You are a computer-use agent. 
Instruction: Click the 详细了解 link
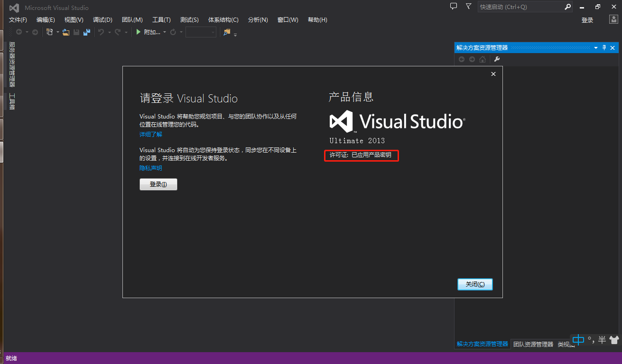(x=151, y=135)
